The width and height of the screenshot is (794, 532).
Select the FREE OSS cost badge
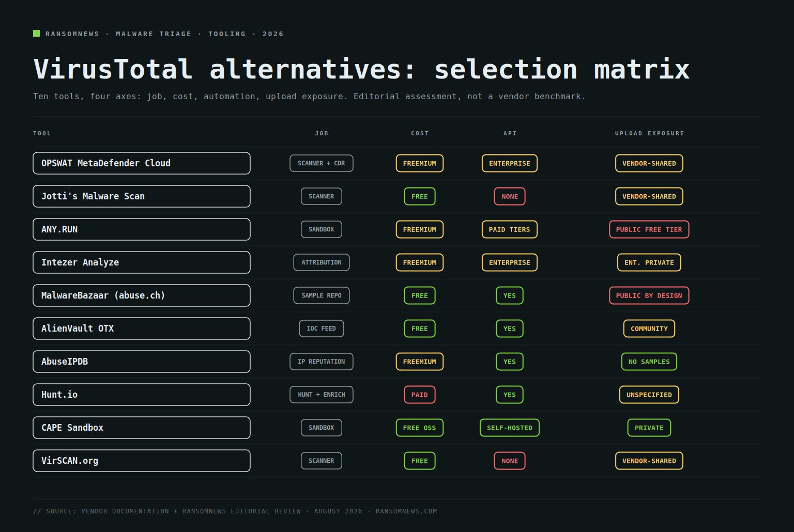pos(420,428)
